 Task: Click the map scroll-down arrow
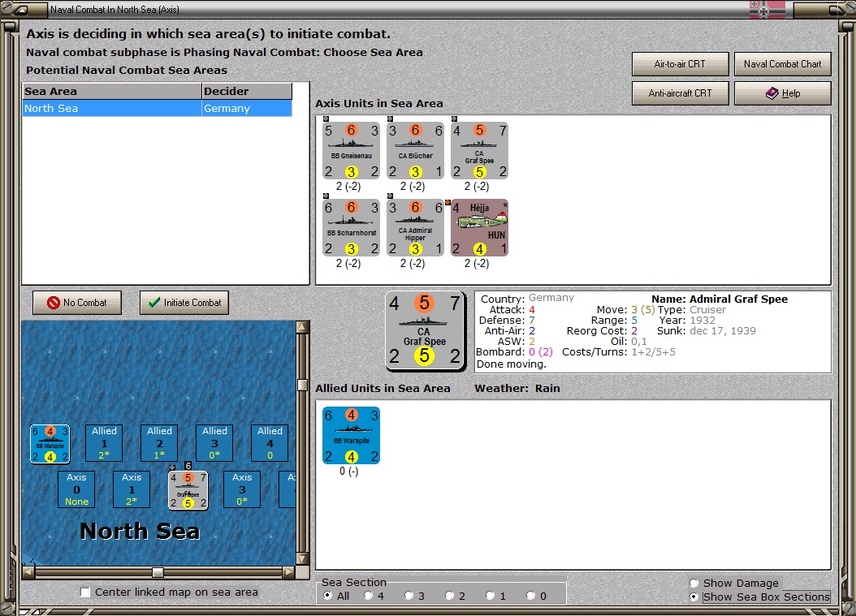(x=302, y=558)
